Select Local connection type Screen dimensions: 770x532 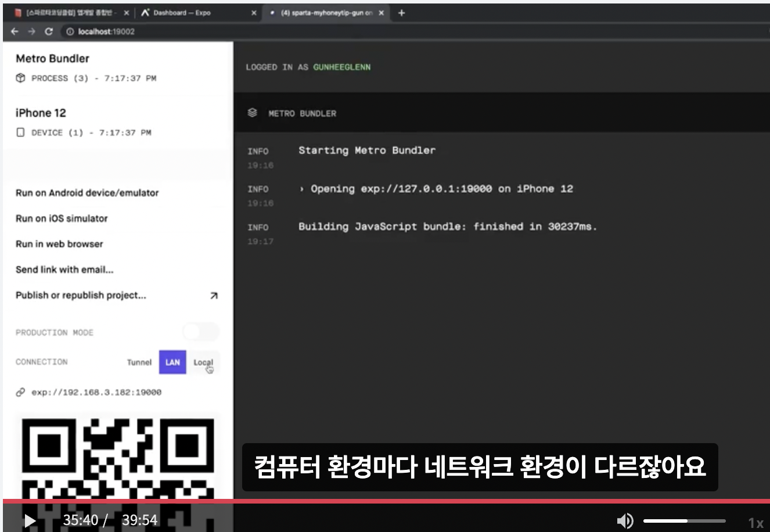coord(203,362)
